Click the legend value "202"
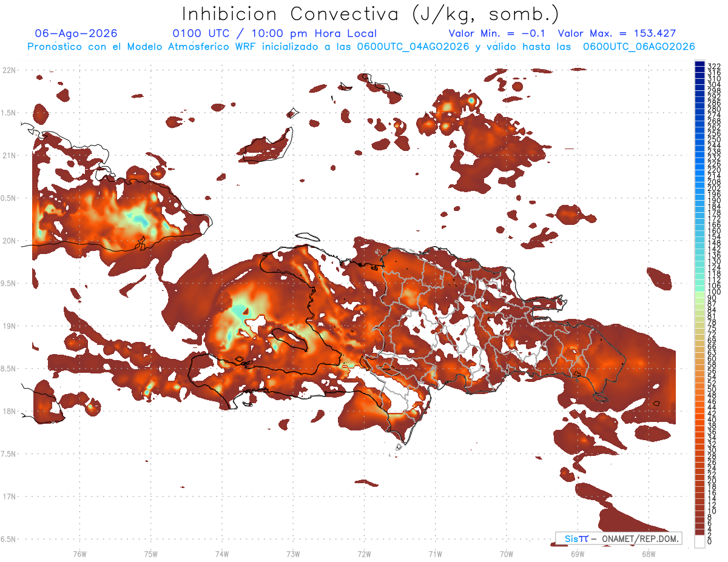The image size is (728, 562). click(x=714, y=188)
